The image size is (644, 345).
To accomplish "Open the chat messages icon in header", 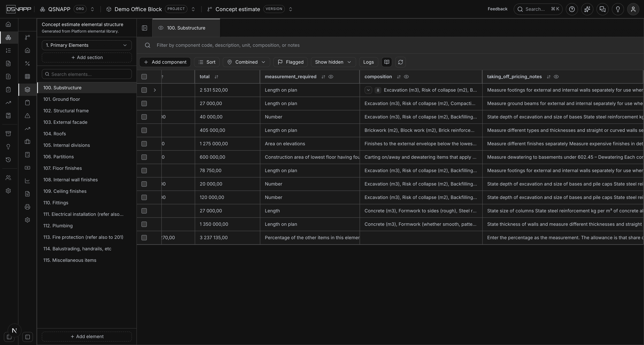I will pyautogui.click(x=602, y=9).
